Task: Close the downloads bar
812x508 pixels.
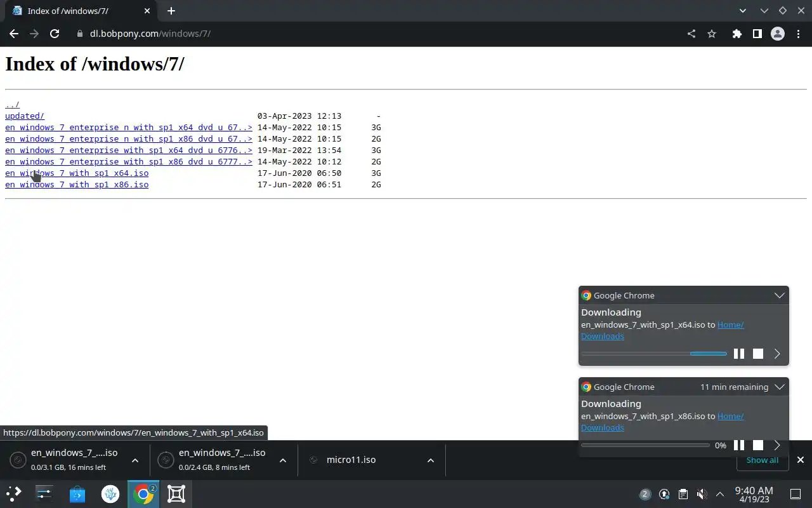Action: (x=801, y=460)
